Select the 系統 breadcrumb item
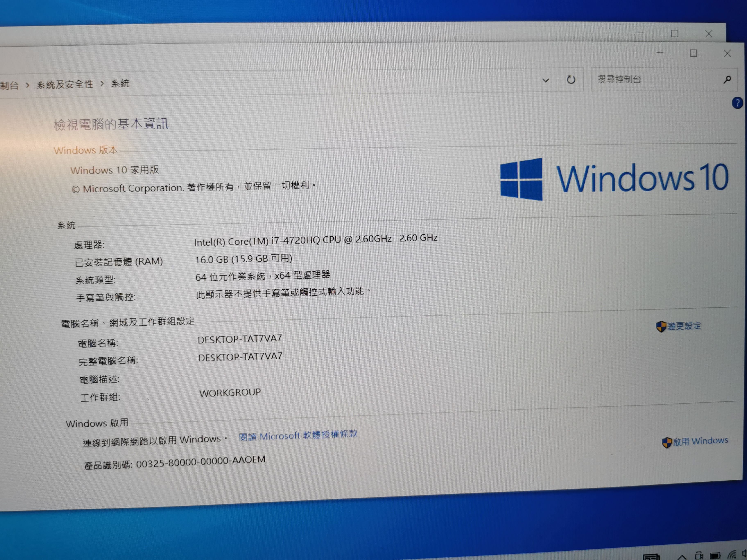Viewport: 747px width, 560px height. [120, 83]
